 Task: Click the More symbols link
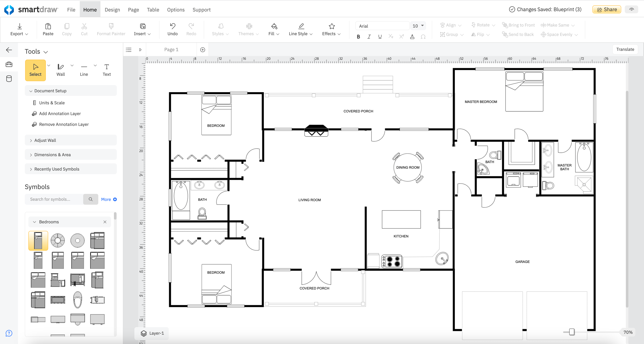coord(106,199)
